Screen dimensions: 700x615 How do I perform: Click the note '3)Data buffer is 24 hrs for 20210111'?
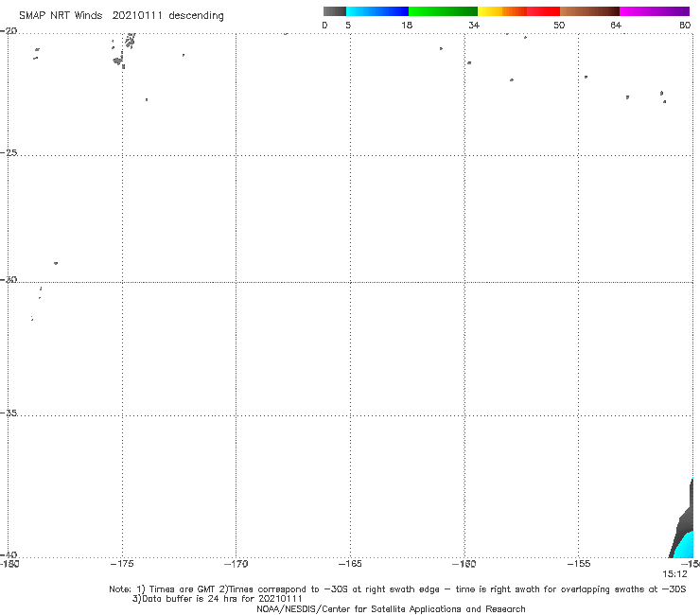(218, 599)
